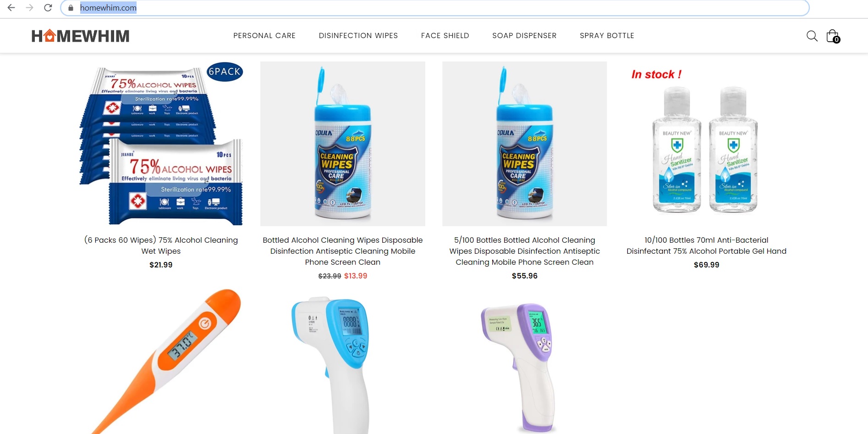
Task: Click the padlock site security icon
Action: [x=71, y=8]
